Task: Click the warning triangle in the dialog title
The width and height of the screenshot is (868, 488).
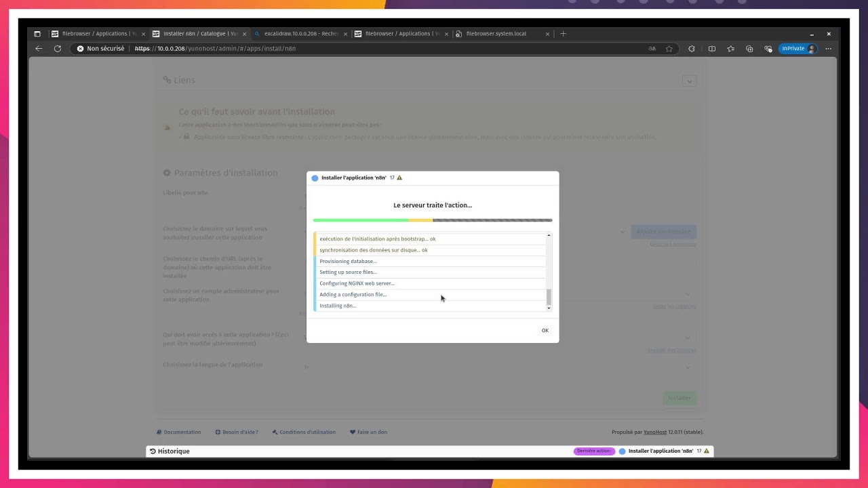Action: [399, 178]
